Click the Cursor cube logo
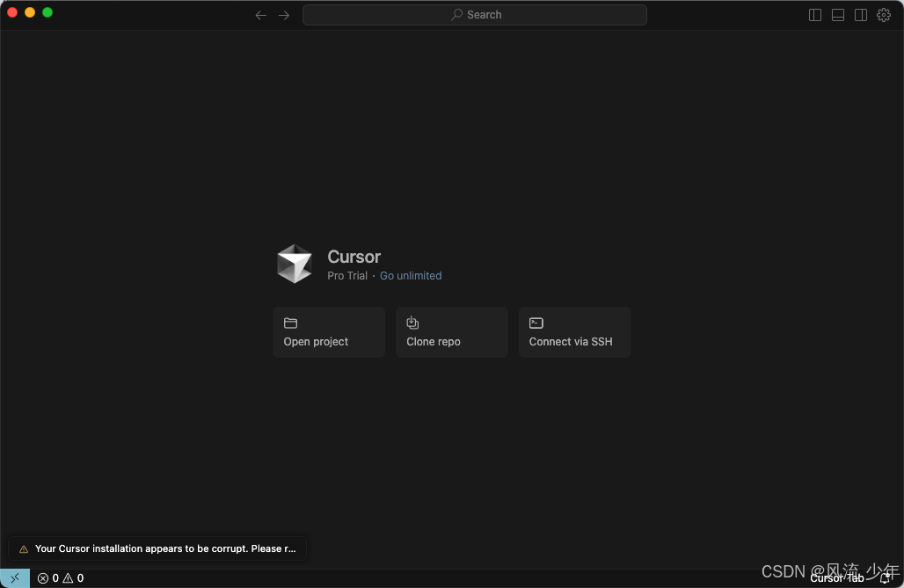The height and width of the screenshot is (588, 904). 295,264
